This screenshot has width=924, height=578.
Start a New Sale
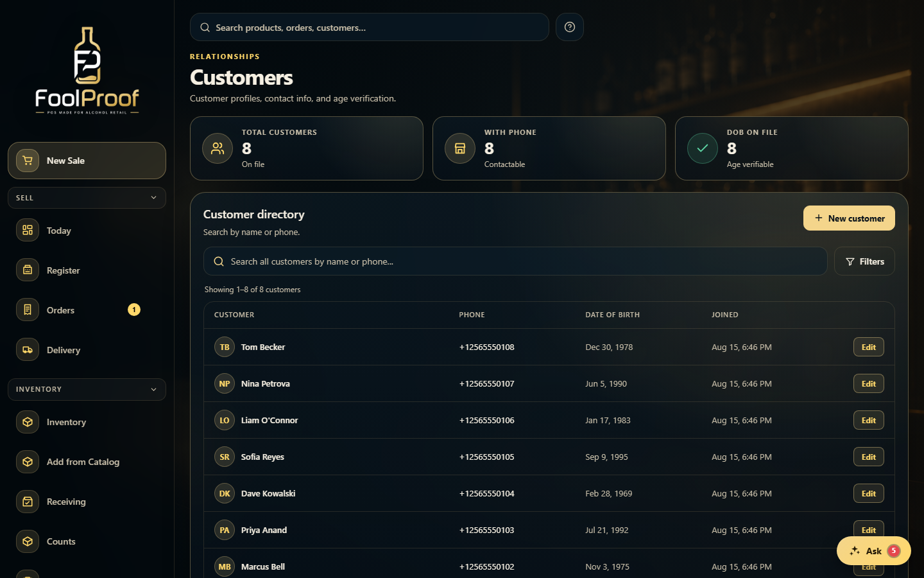[87, 161]
